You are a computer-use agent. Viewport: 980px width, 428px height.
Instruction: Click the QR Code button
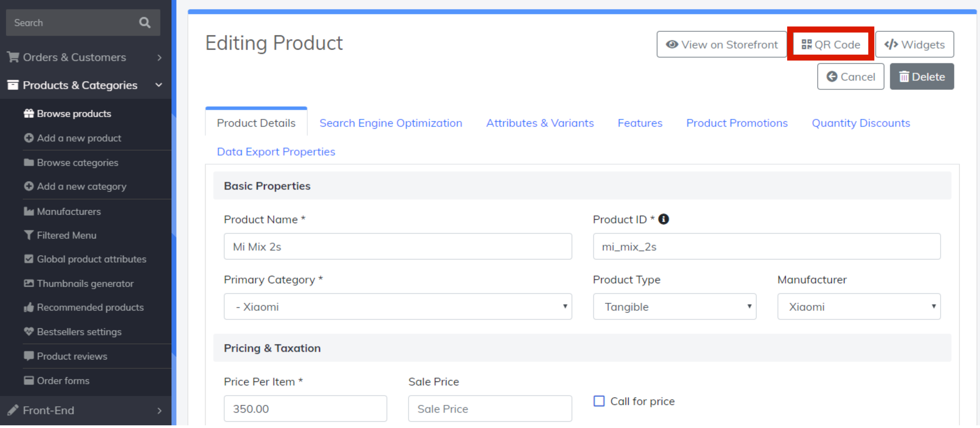pos(830,44)
